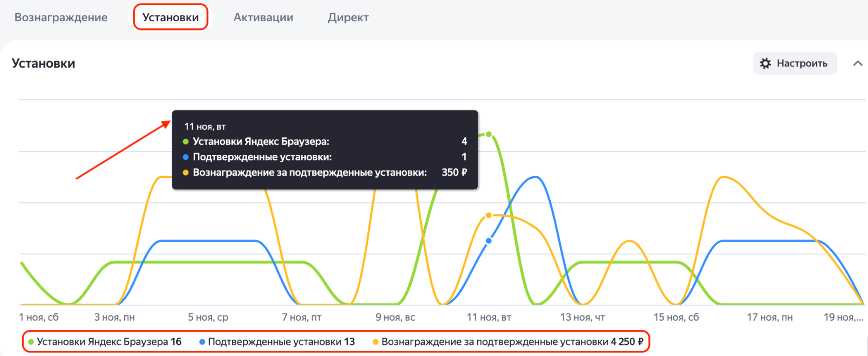Click the '9 ноя, вс' axis label
868x356 pixels.
395,317
